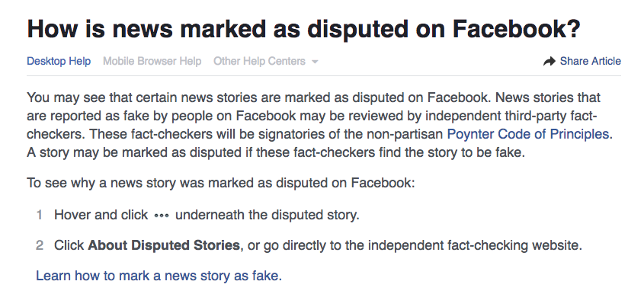Click the Share arrow icon
The height and width of the screenshot is (294, 644).
(x=549, y=62)
